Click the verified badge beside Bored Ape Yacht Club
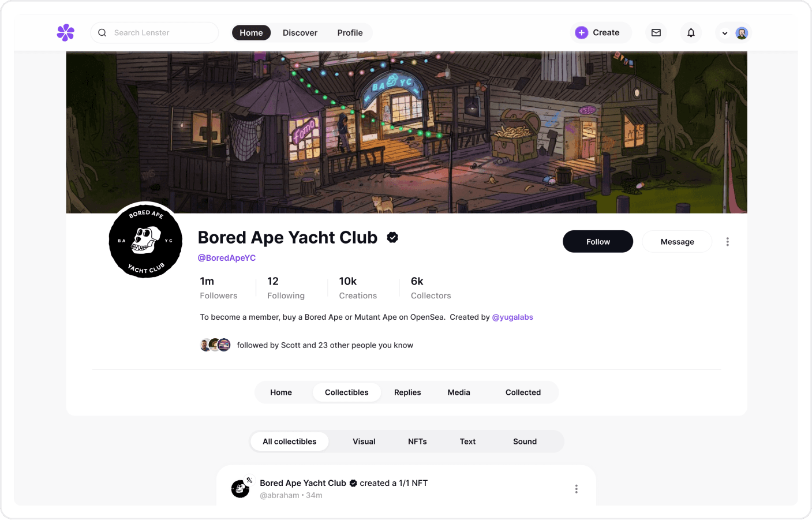 click(x=392, y=237)
